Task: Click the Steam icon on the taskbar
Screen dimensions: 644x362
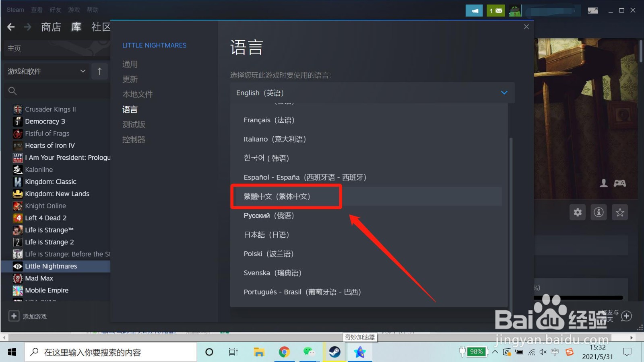Action: [334, 352]
